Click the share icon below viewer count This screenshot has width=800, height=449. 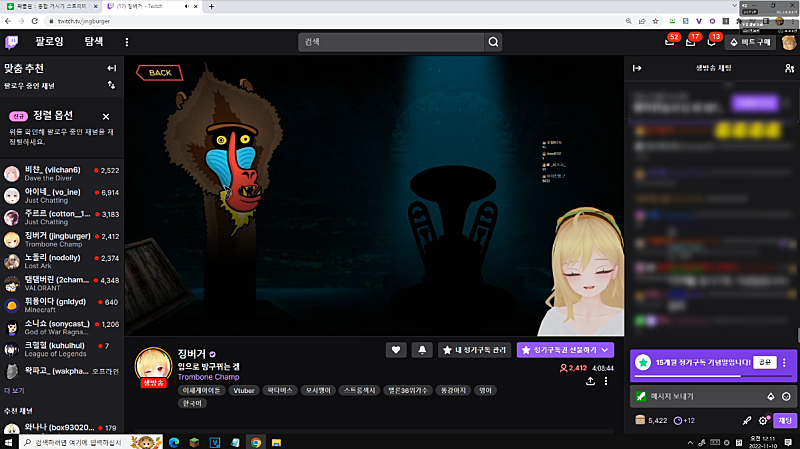590,382
